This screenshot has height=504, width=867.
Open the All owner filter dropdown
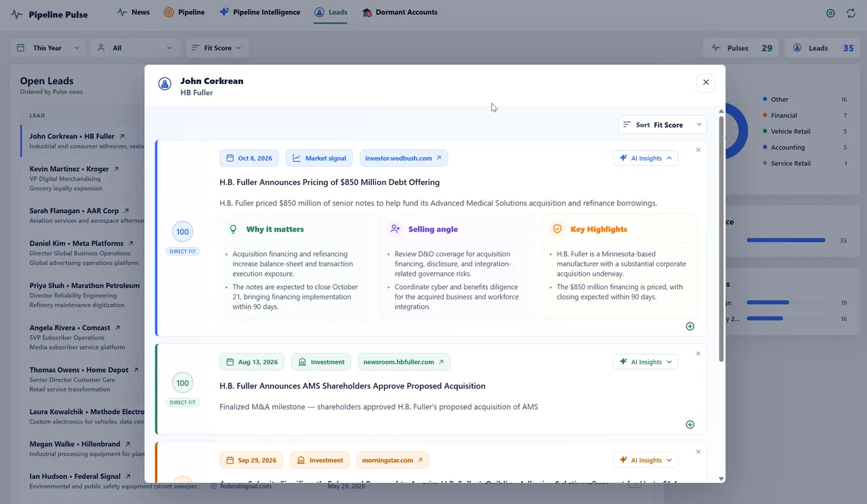coord(135,48)
